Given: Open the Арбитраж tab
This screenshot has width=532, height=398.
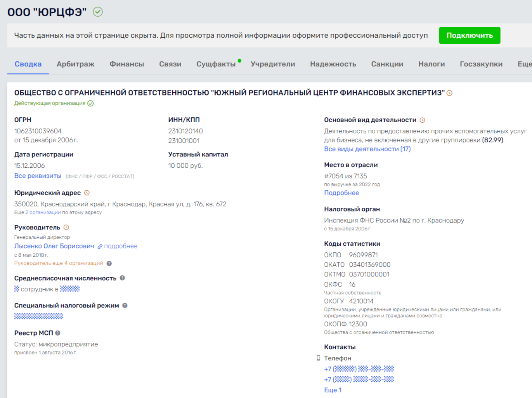Looking at the screenshot, I should coord(76,64).
